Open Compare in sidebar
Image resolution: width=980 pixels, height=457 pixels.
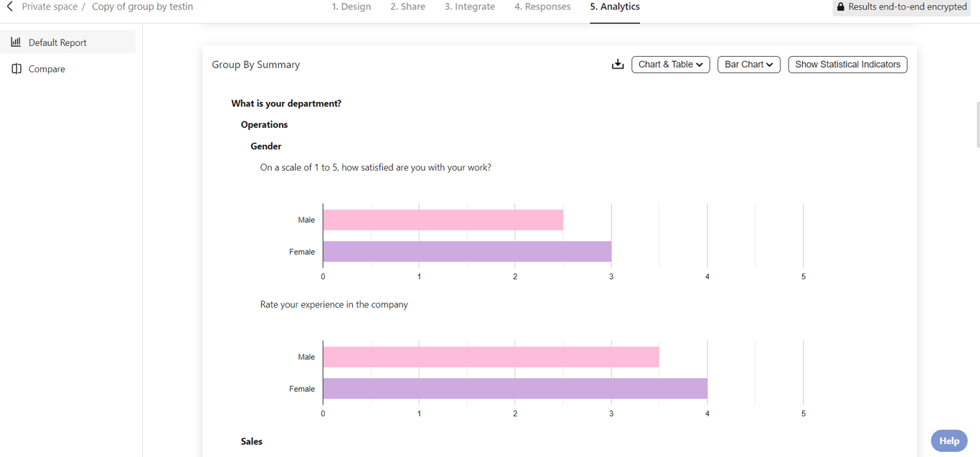tap(47, 69)
